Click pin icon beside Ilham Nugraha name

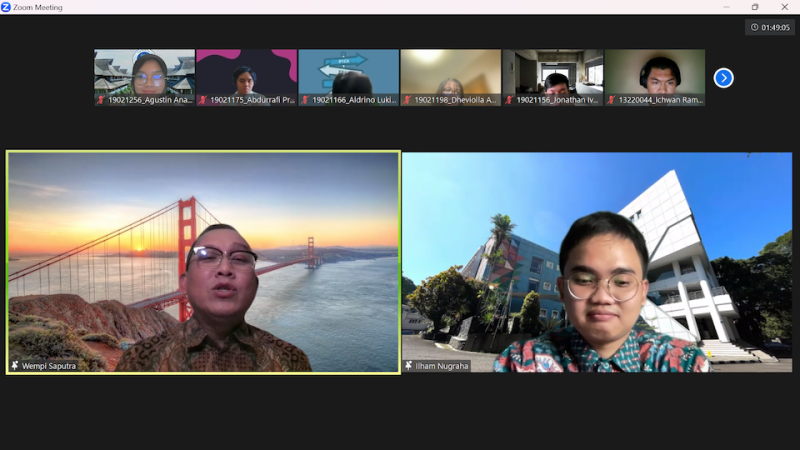(x=409, y=366)
